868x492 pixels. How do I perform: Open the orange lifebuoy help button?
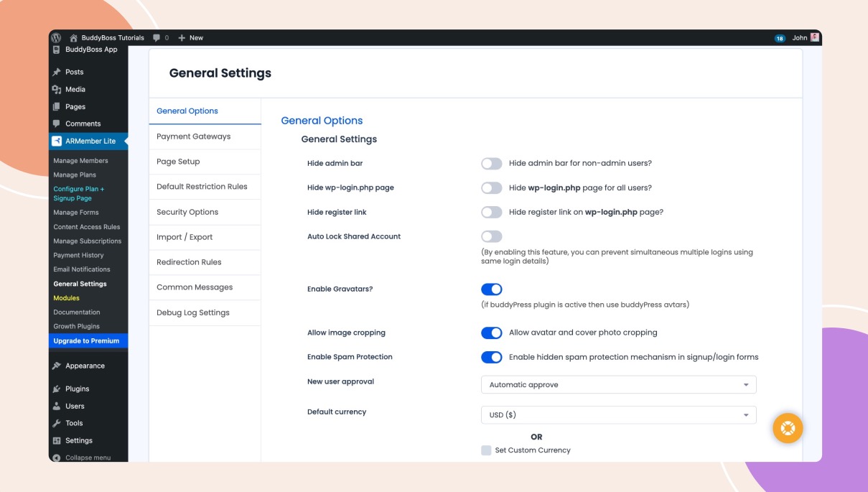[x=788, y=429]
